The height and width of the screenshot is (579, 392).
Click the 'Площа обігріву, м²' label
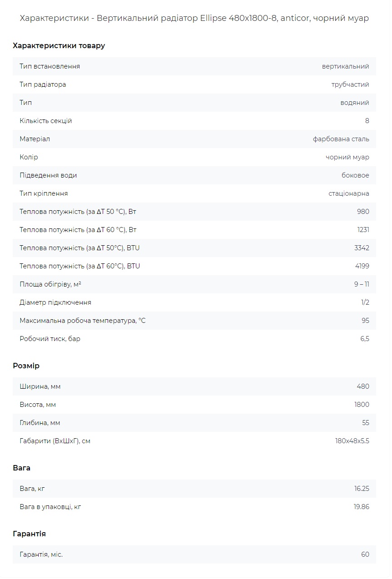click(50, 284)
